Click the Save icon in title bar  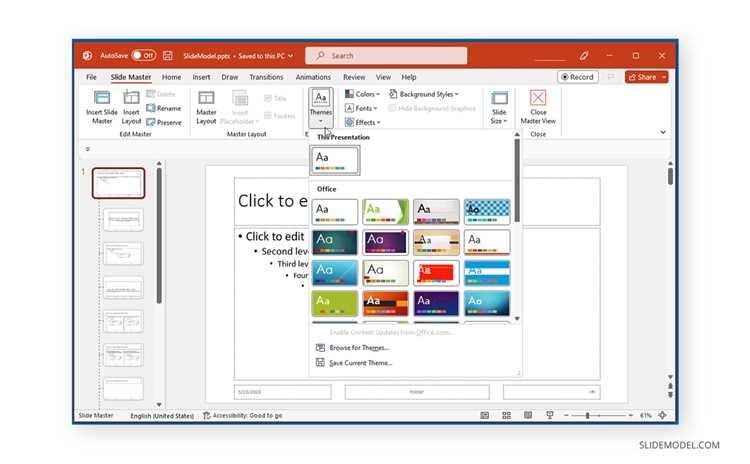click(168, 55)
